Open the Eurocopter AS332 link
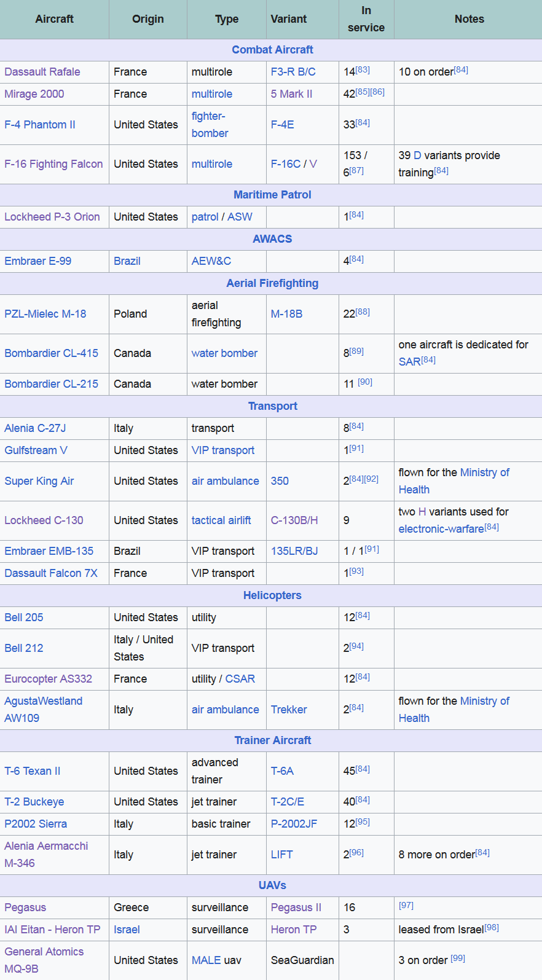 [x=49, y=679]
